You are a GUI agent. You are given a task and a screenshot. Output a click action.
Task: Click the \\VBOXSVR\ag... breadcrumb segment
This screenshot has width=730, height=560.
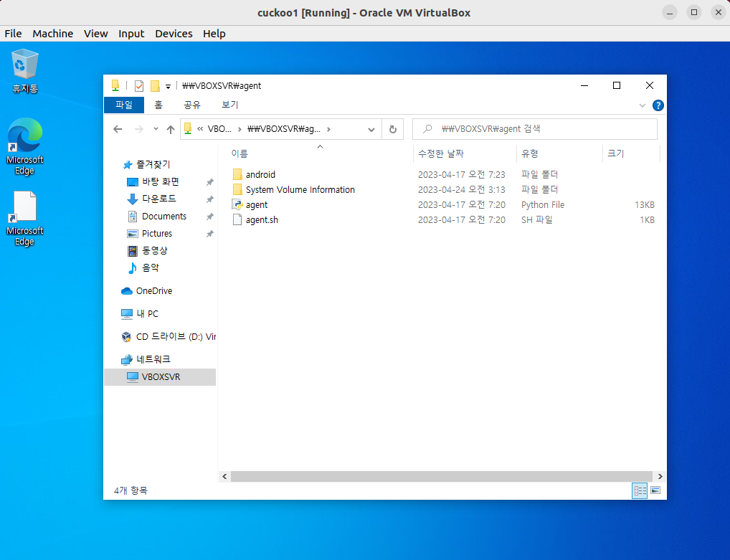(x=283, y=129)
